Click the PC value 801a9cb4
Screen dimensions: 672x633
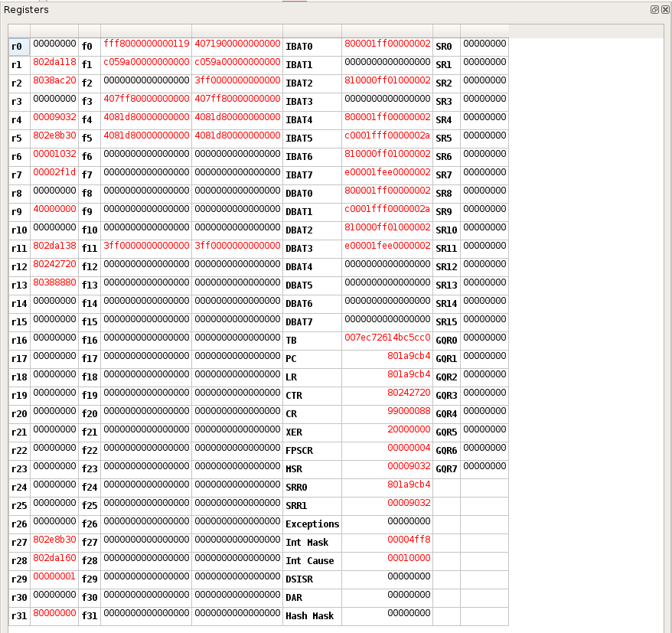pos(409,356)
